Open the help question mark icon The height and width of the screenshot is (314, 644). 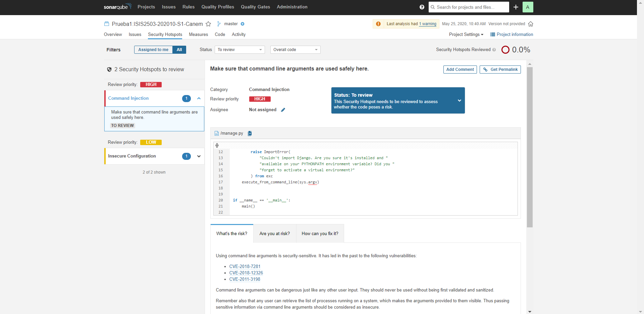click(422, 7)
